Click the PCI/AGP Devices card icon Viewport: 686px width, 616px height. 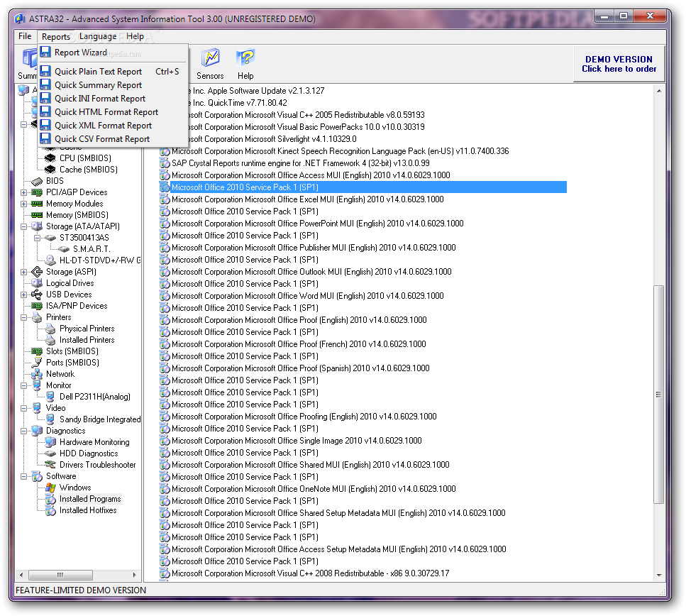(x=37, y=192)
